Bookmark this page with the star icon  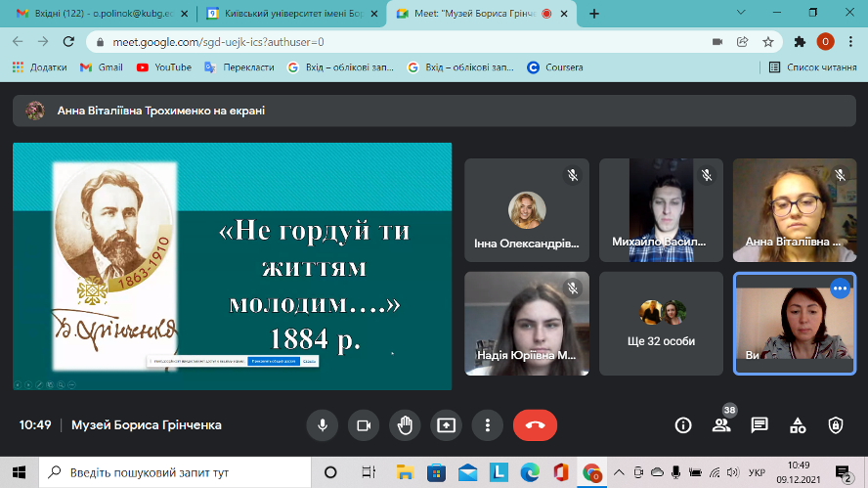click(x=768, y=42)
